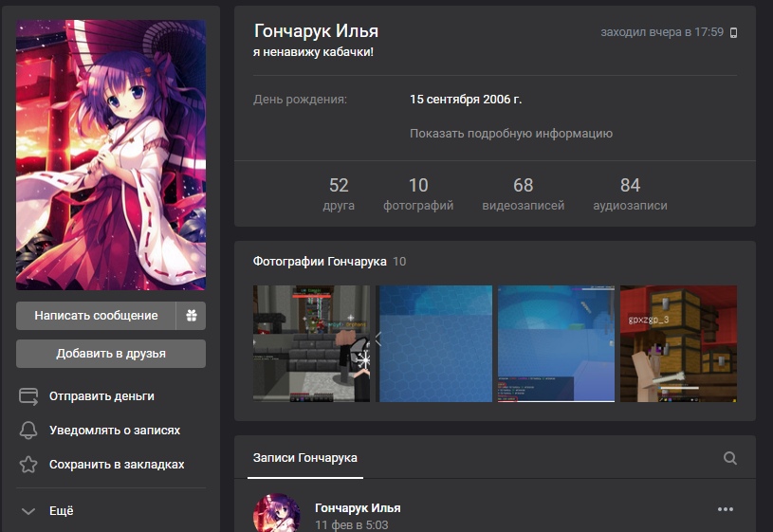The image size is (773, 532).
Task: Expand the Ещё menu chevron
Action: click(x=29, y=511)
